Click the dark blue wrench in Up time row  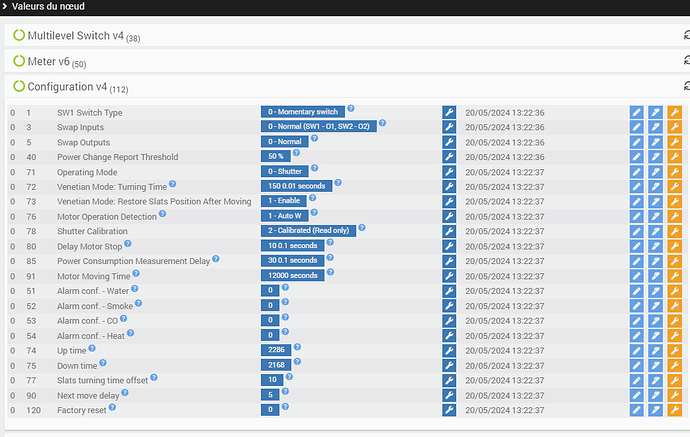click(449, 350)
